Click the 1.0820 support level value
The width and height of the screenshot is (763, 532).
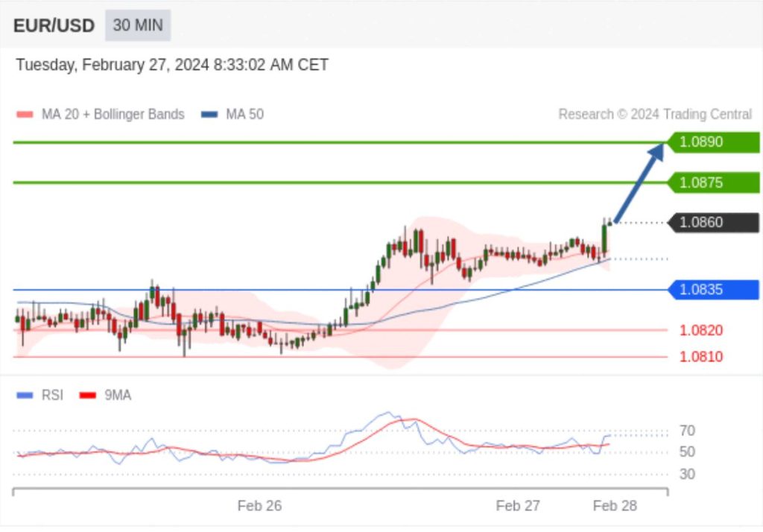(700, 331)
